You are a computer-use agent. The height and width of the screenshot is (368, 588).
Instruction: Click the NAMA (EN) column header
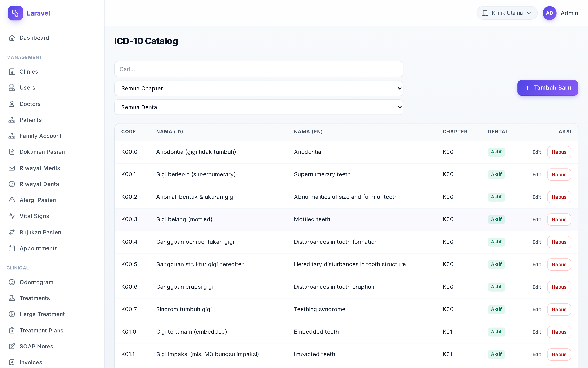308,132
